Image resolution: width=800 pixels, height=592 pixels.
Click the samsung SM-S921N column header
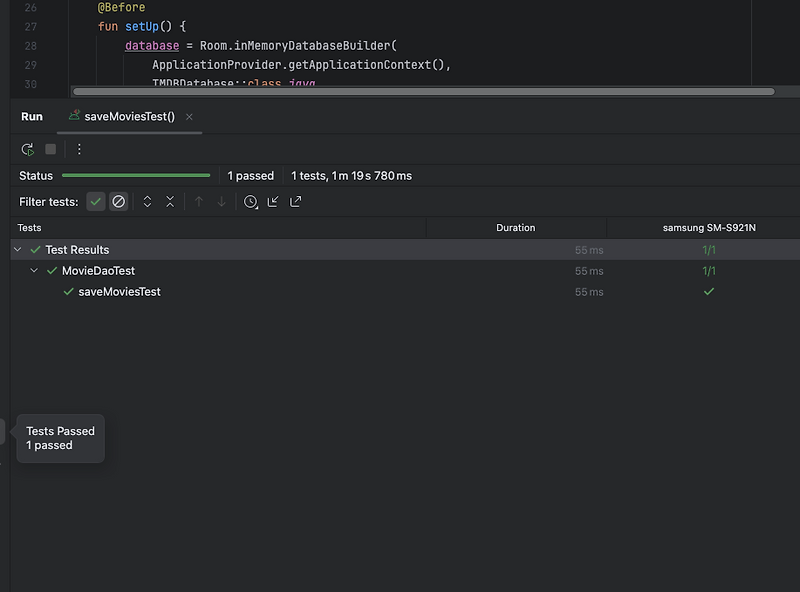coord(709,228)
